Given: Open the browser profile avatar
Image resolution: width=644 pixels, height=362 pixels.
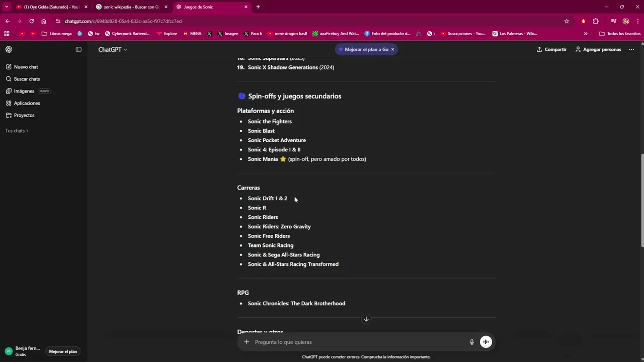Looking at the screenshot, I should coord(626,21).
